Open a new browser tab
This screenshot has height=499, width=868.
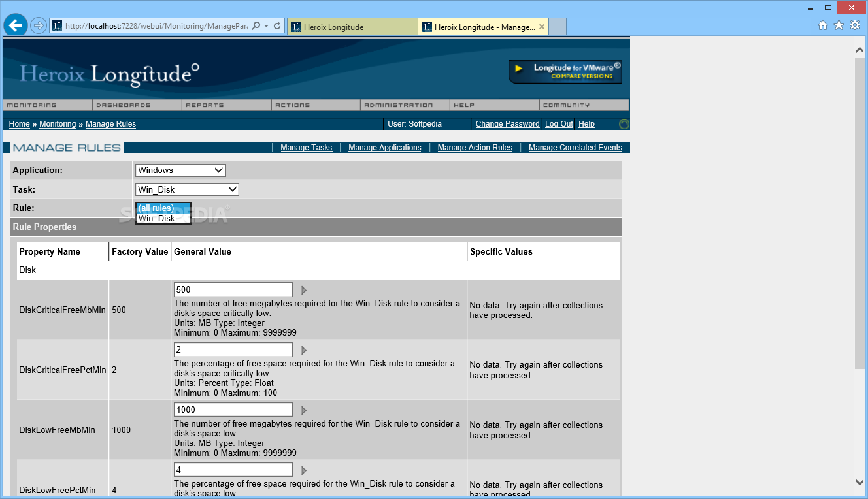coord(558,27)
